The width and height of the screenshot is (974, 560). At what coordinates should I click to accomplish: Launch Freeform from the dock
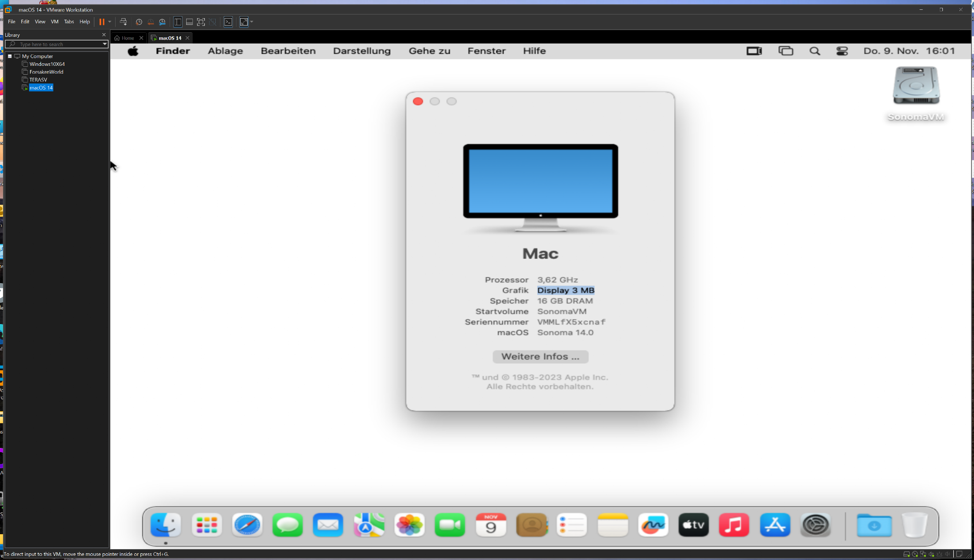coord(653,525)
